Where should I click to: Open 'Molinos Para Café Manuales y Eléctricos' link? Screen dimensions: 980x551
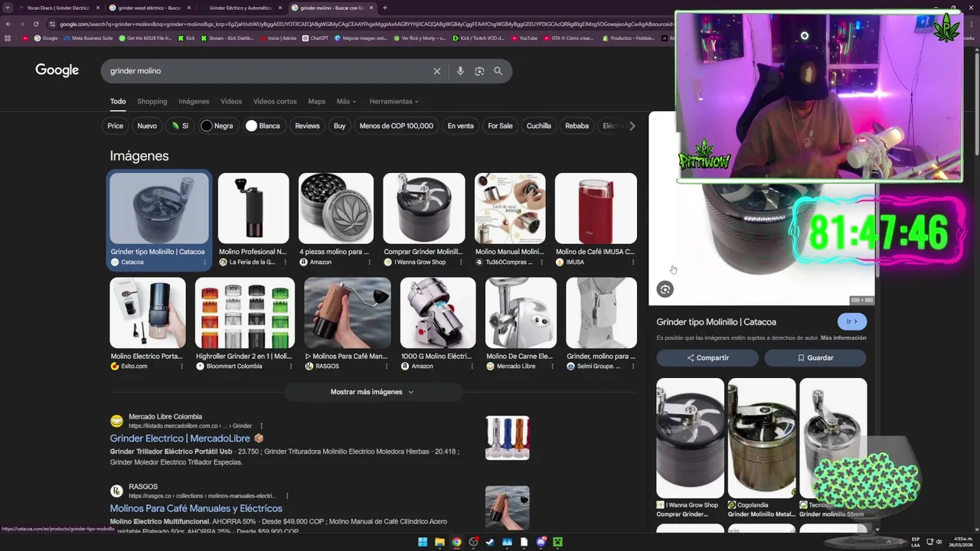196,508
